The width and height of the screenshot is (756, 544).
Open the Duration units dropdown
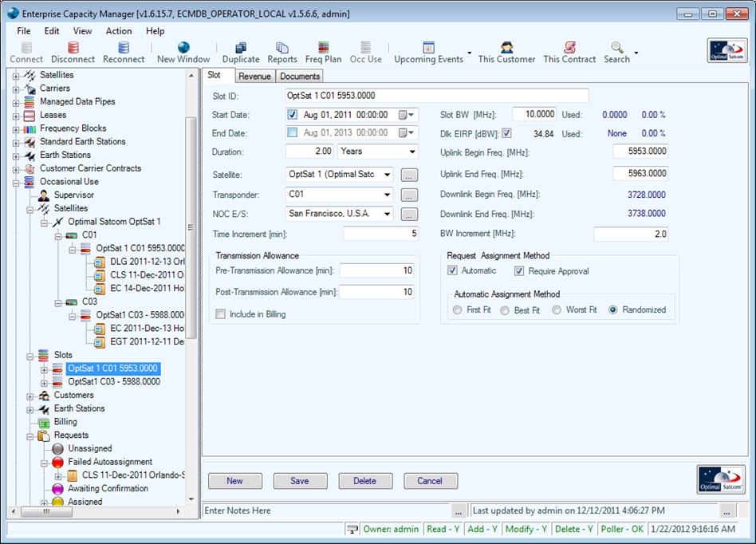412,152
